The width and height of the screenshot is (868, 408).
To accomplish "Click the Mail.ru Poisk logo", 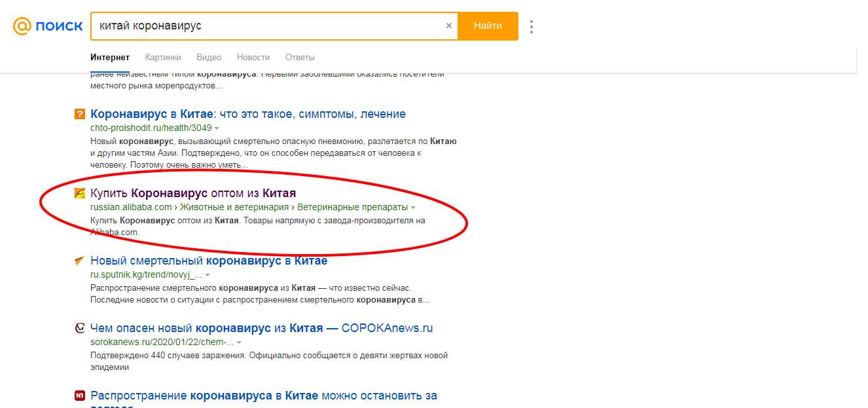I will [x=48, y=26].
